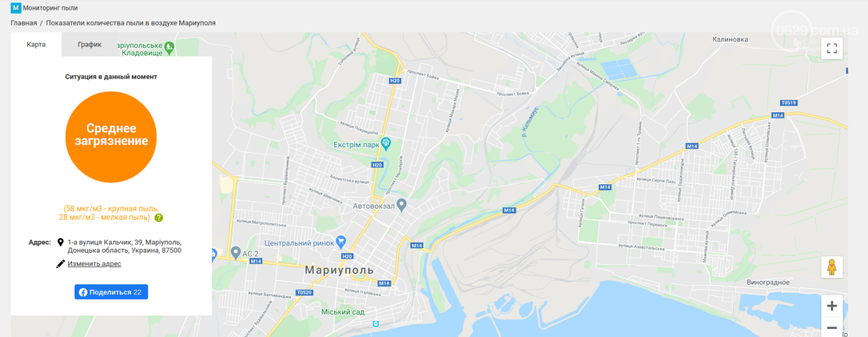The image size is (868, 337).
Task: Click the Facebook Поделиться button
Action: pyautogui.click(x=111, y=292)
